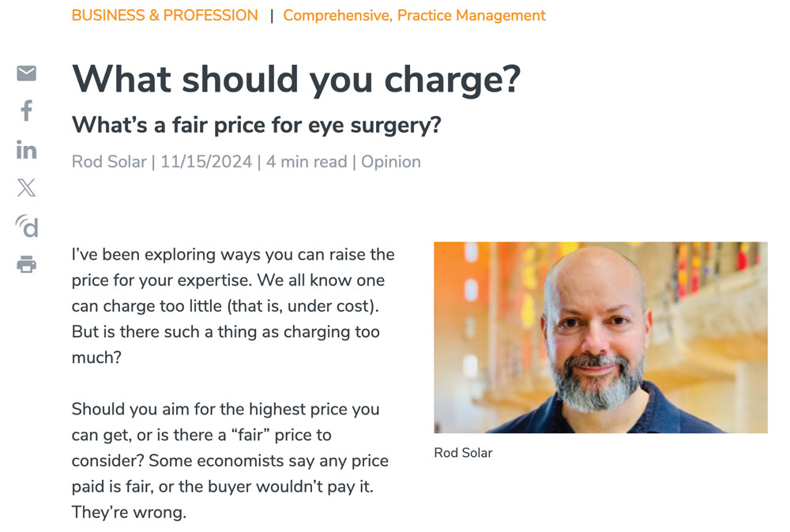Share the article on LinkedIn
This screenshot has height=532, width=790.
(x=26, y=149)
